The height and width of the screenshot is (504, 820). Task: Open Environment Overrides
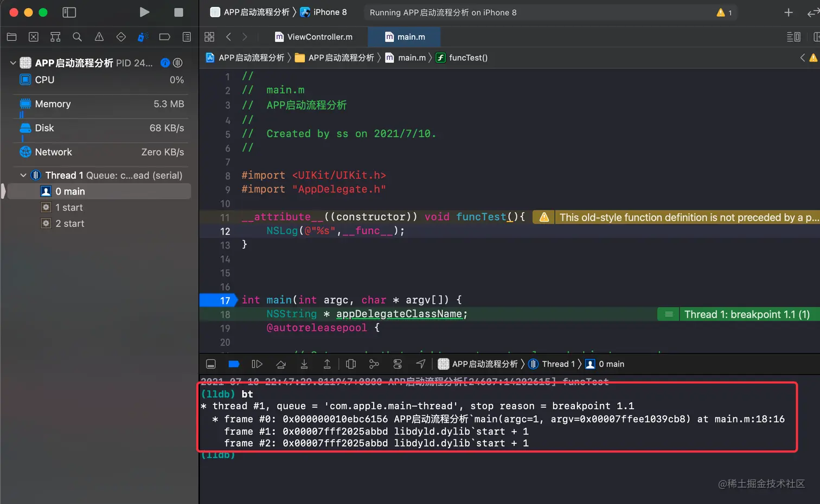pyautogui.click(x=398, y=364)
